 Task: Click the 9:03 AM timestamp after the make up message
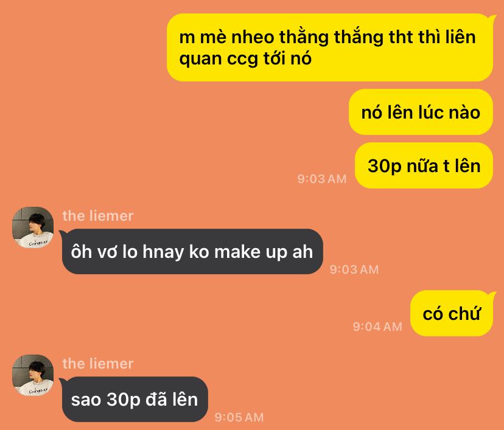coord(354,269)
